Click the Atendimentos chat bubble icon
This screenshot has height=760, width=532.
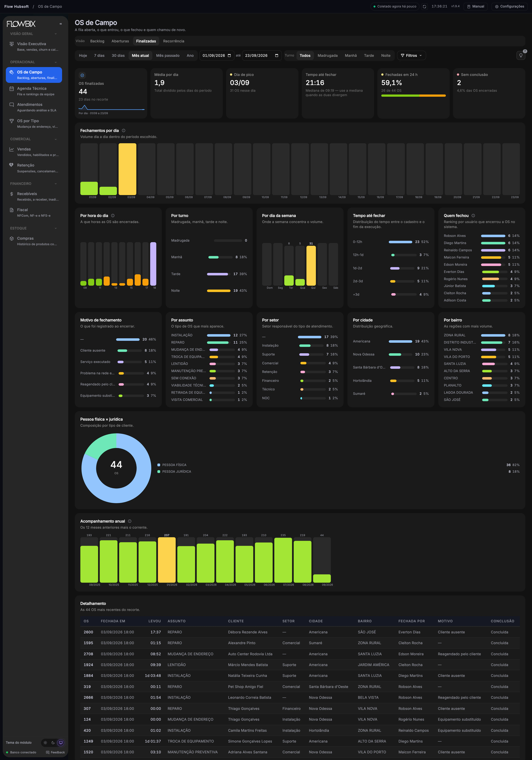point(12,105)
